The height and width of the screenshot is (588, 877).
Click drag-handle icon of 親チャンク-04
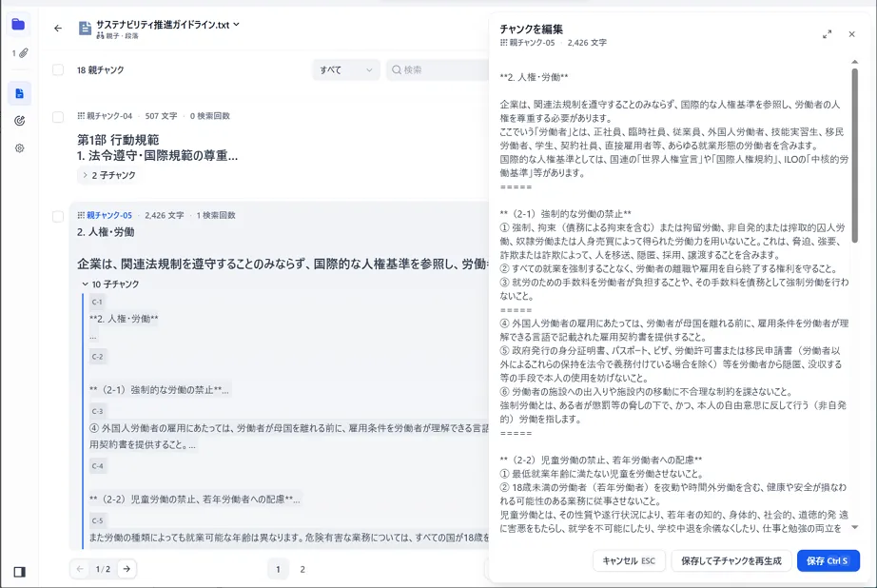click(81, 116)
